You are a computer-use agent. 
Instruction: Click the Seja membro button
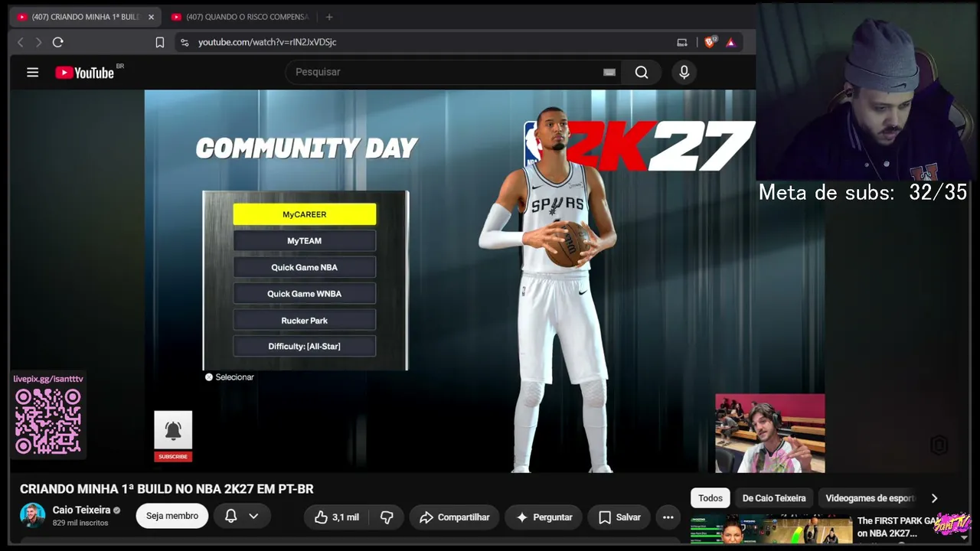pyautogui.click(x=172, y=516)
